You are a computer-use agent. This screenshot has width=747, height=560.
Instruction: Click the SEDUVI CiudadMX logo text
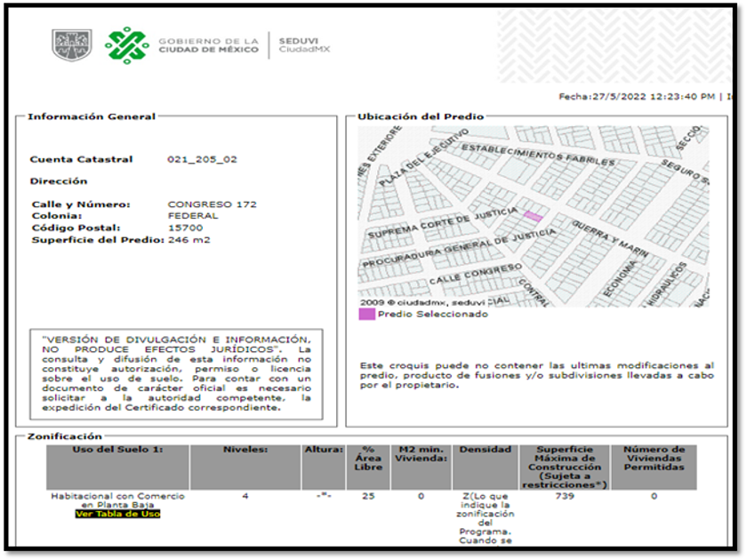coord(304,45)
